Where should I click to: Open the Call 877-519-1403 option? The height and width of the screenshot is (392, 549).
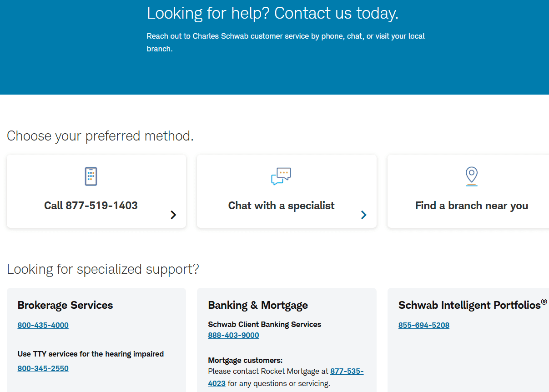click(x=91, y=205)
